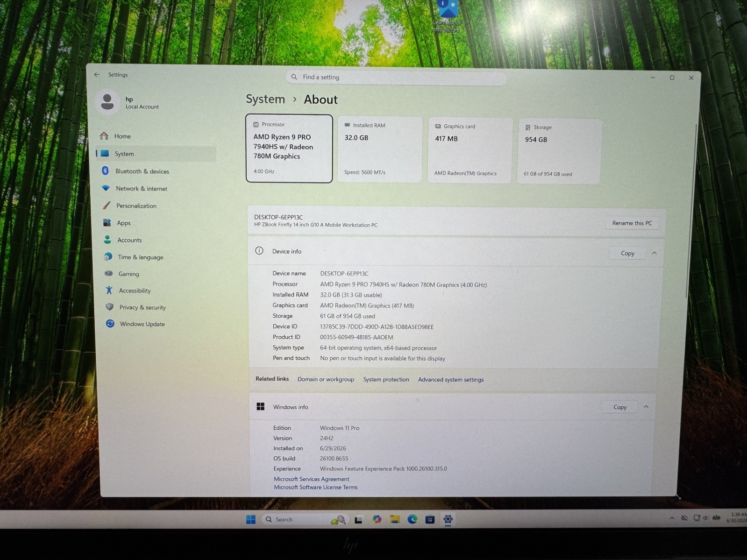Click the Product ID value 00355-60949-48185-AAOEM

pos(356,337)
